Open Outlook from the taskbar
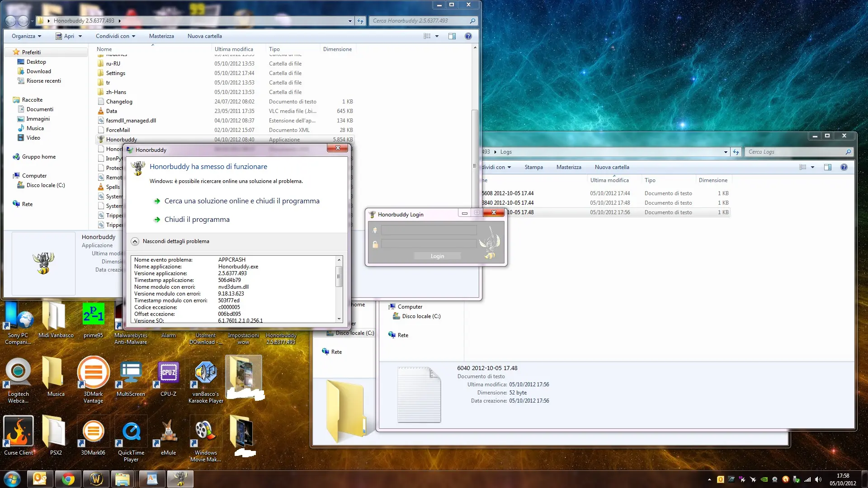 pyautogui.click(x=40, y=479)
